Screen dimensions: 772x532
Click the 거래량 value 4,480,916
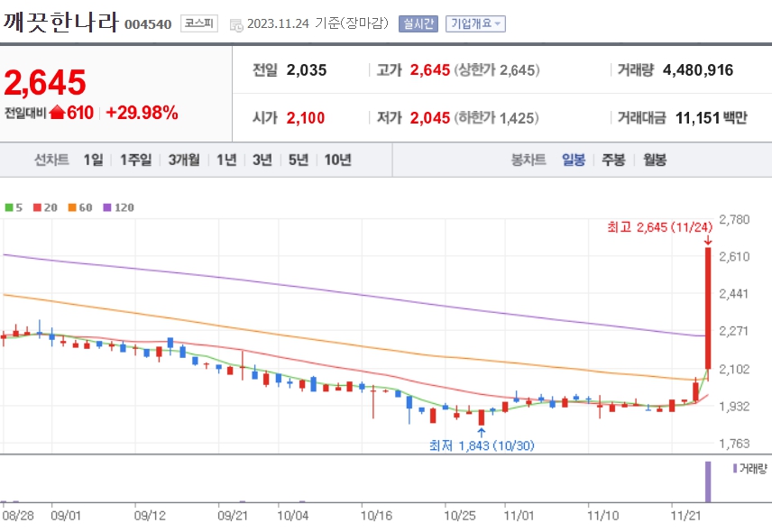[698, 70]
